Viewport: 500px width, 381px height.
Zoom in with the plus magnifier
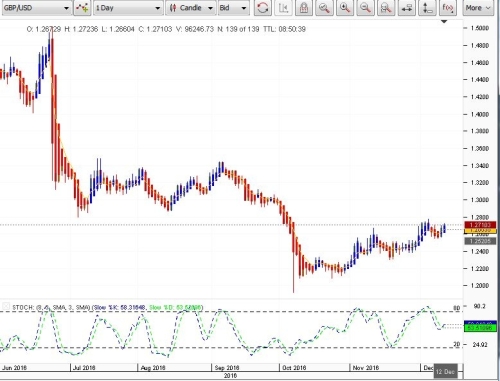point(345,8)
